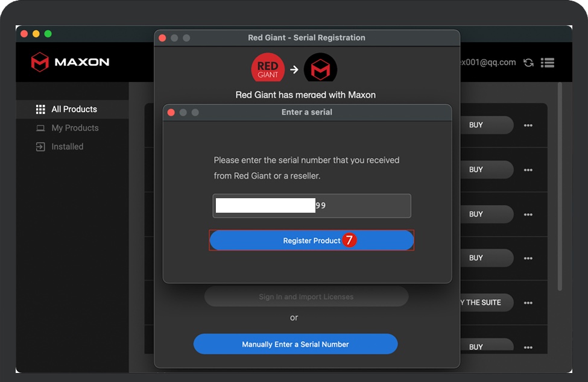Image resolution: width=588 pixels, height=382 pixels.
Task: Open more options beside the second BUY
Action: [528, 170]
